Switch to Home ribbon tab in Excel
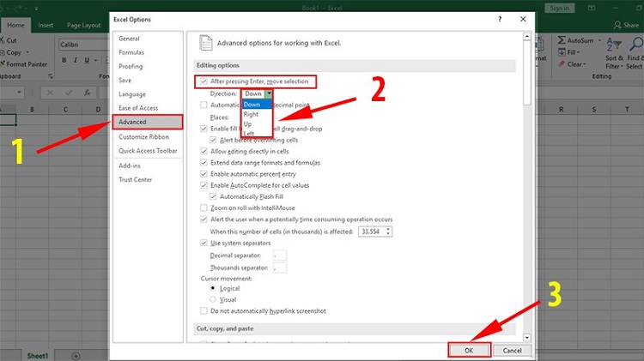Viewport: 644px width, 361px height. pyautogui.click(x=15, y=25)
